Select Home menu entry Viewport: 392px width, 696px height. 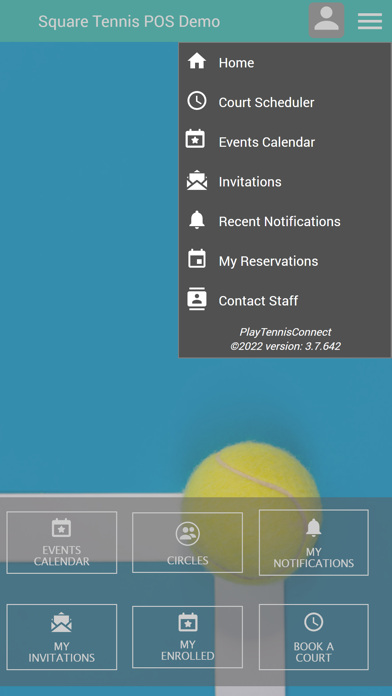[285, 63]
